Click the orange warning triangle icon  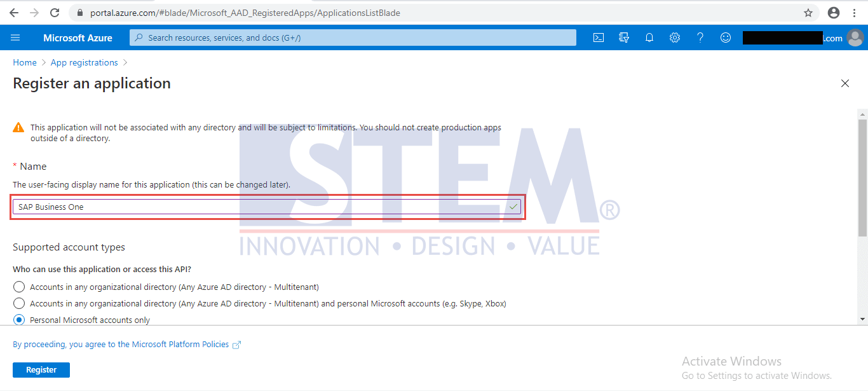point(19,127)
